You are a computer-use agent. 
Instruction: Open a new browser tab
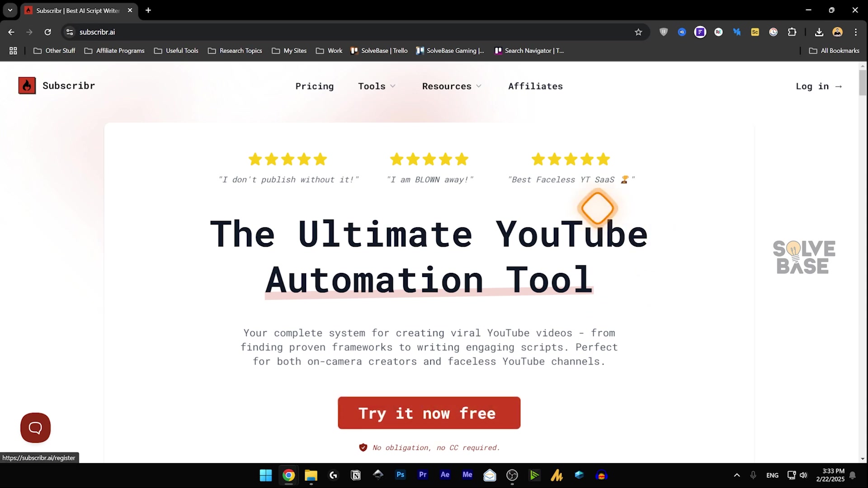click(148, 10)
